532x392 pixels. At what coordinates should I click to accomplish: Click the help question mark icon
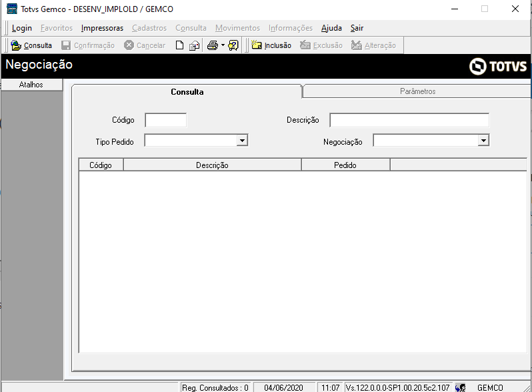pyautogui.click(x=233, y=45)
